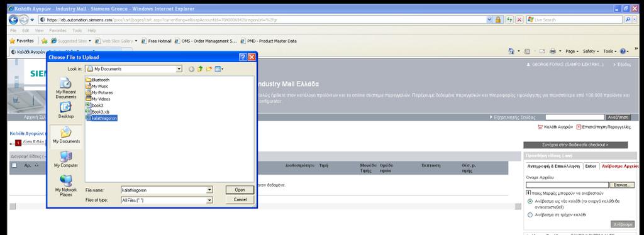Click the Favorites star button
Screen dimensions: 644x235
coord(22,41)
